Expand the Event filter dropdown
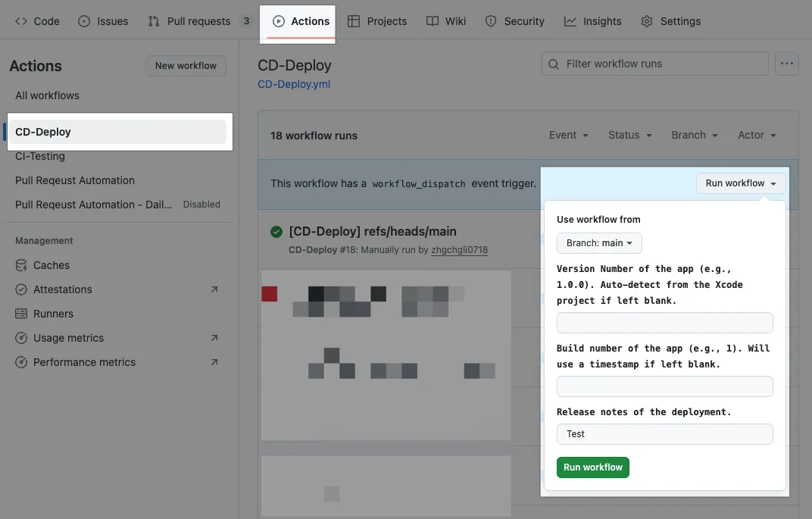Image resolution: width=812 pixels, height=519 pixels. [568, 135]
